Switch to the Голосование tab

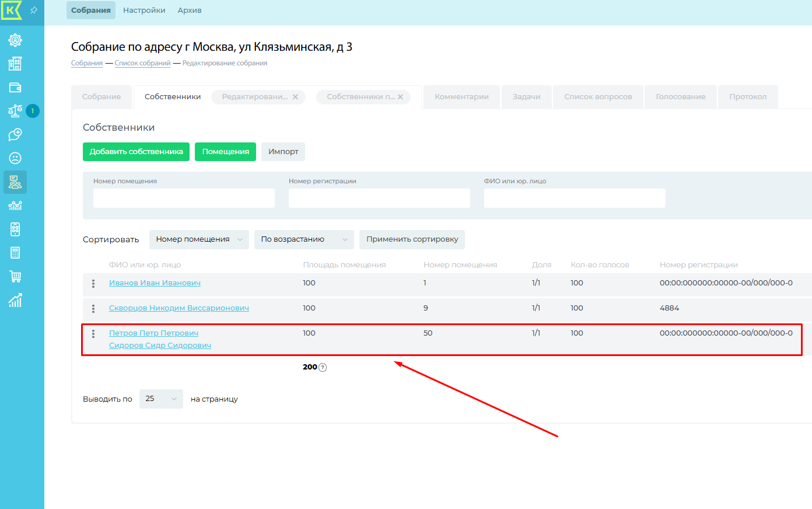[680, 97]
